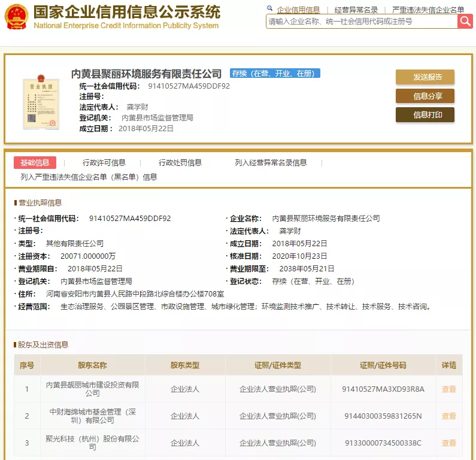
Task: Open the 企业信用信息 top navigation link
Action: 298,10
